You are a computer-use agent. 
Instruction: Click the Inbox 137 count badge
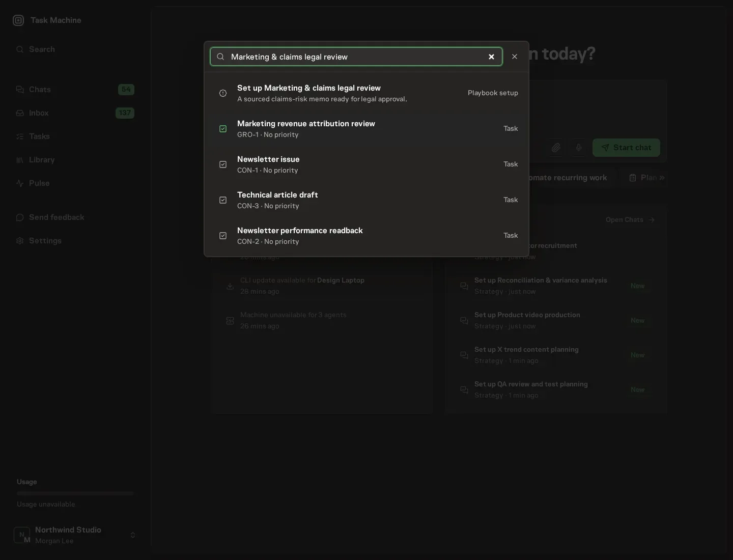click(125, 113)
